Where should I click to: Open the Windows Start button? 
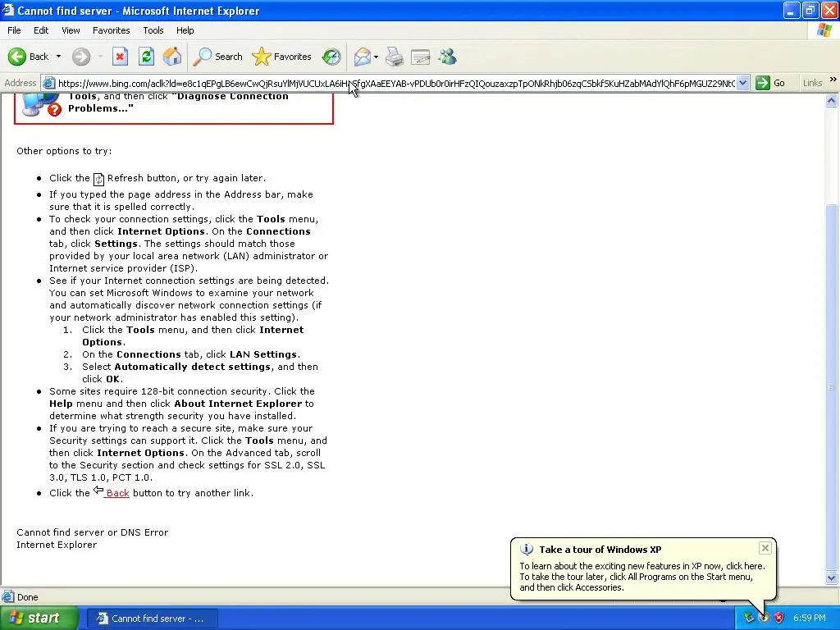point(38,619)
